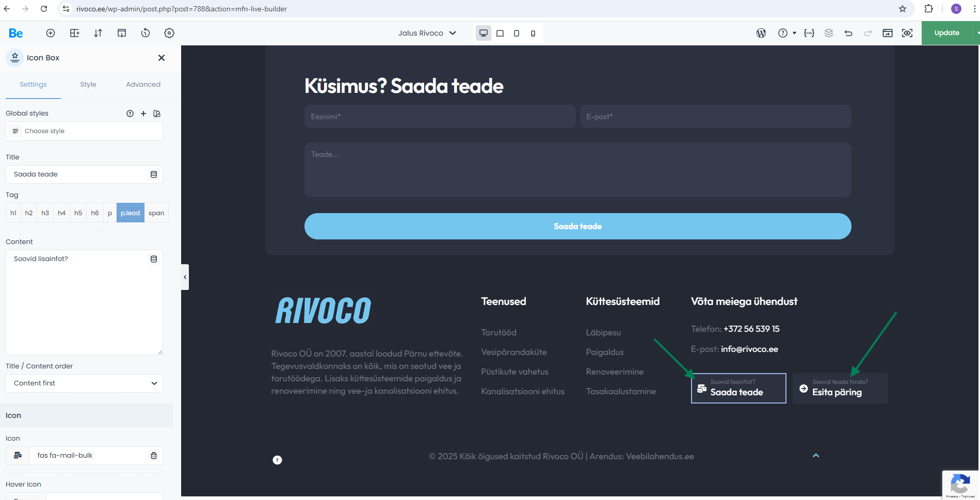Open the Choose style global styles dropdown
The image size is (980, 500).
click(84, 131)
